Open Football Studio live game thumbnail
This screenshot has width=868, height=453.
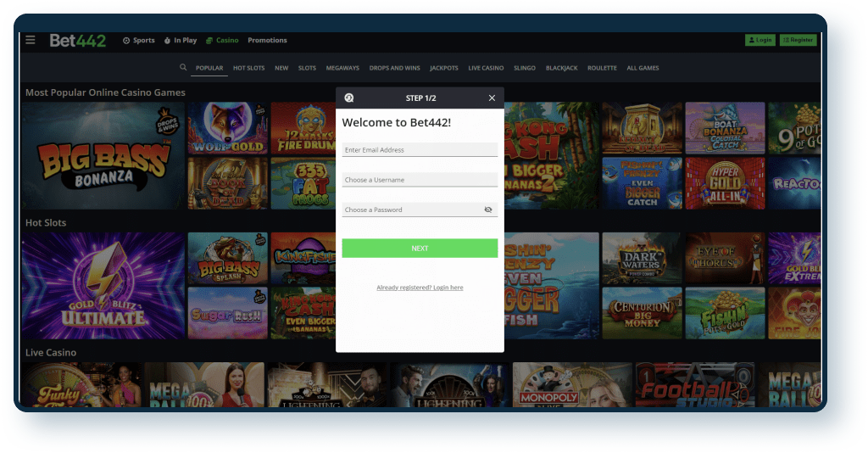point(695,385)
